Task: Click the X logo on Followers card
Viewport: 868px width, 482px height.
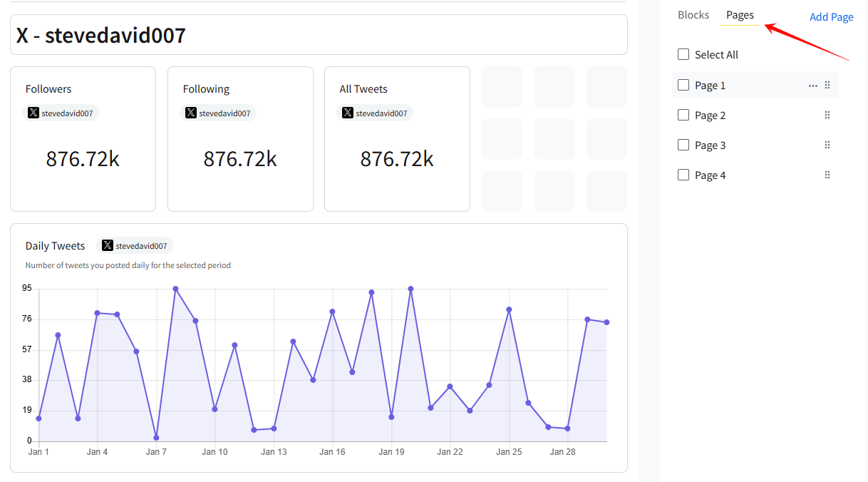Action: [33, 113]
